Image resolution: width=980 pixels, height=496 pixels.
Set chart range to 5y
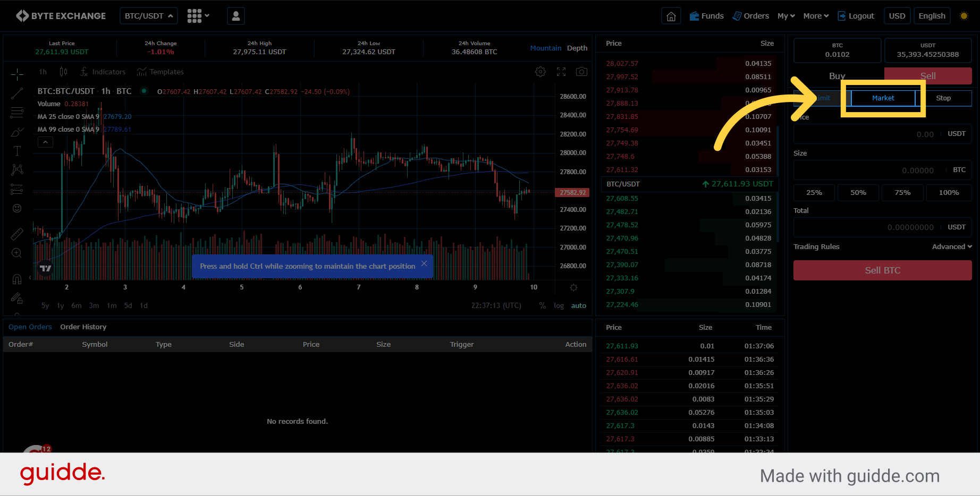[45, 305]
